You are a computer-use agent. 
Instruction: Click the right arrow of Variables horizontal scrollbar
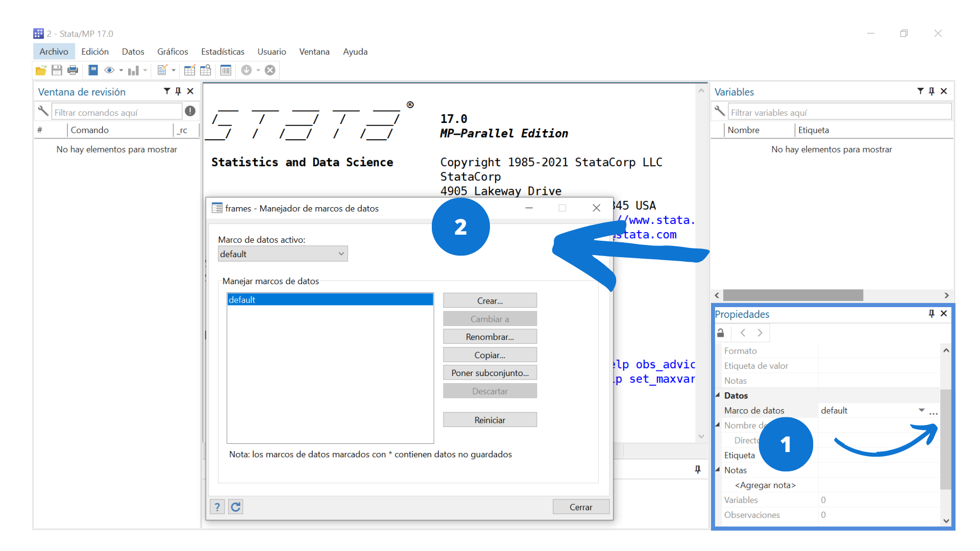(946, 295)
